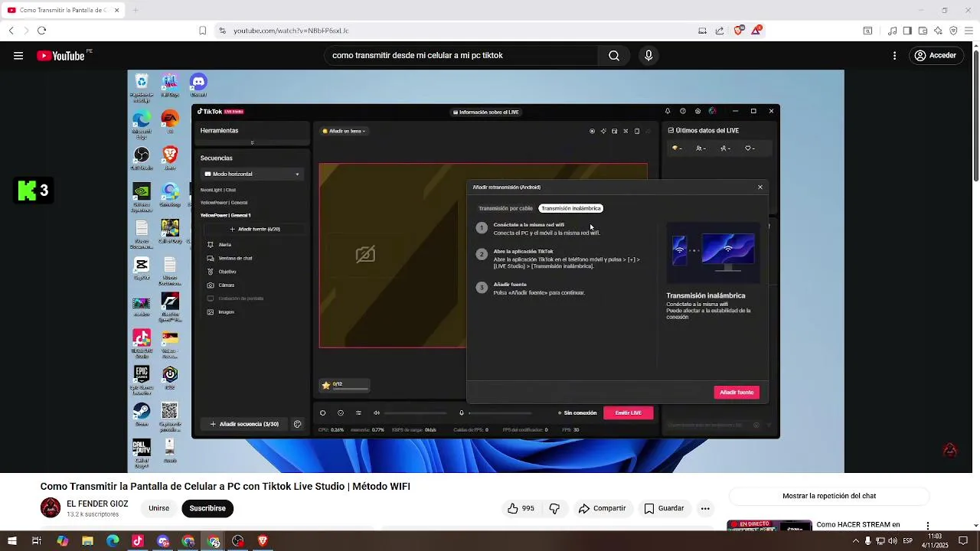
Task: Open Windows Start menu
Action: coord(11,541)
